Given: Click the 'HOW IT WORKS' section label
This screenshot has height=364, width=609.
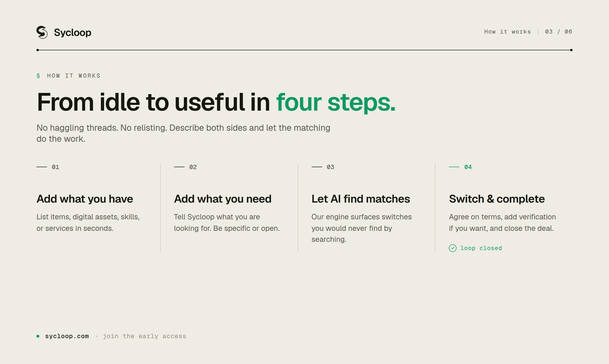Looking at the screenshot, I should (74, 76).
